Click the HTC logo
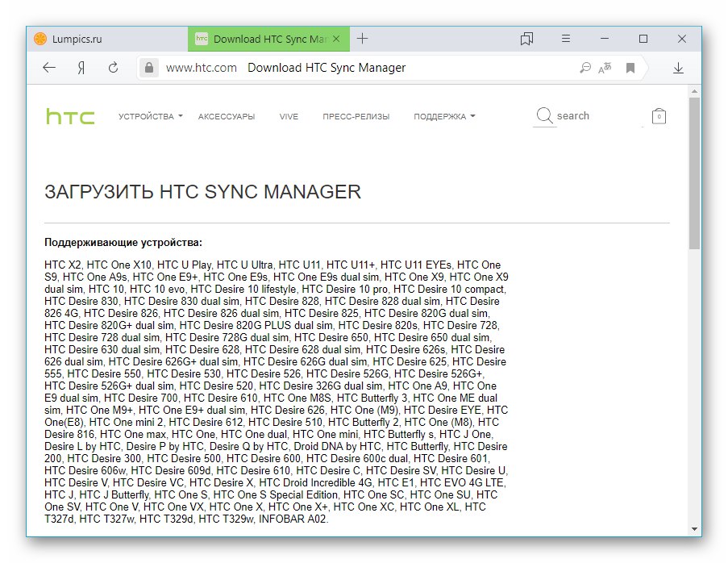Screen dimensions: 728x563 click(70, 116)
